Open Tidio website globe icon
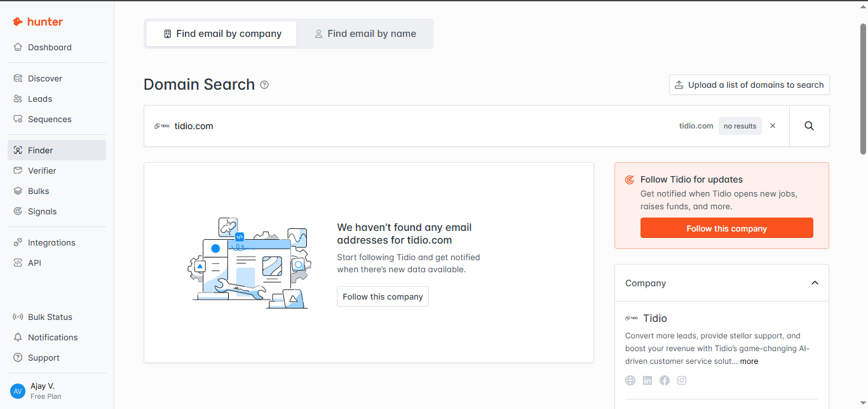 pos(630,380)
